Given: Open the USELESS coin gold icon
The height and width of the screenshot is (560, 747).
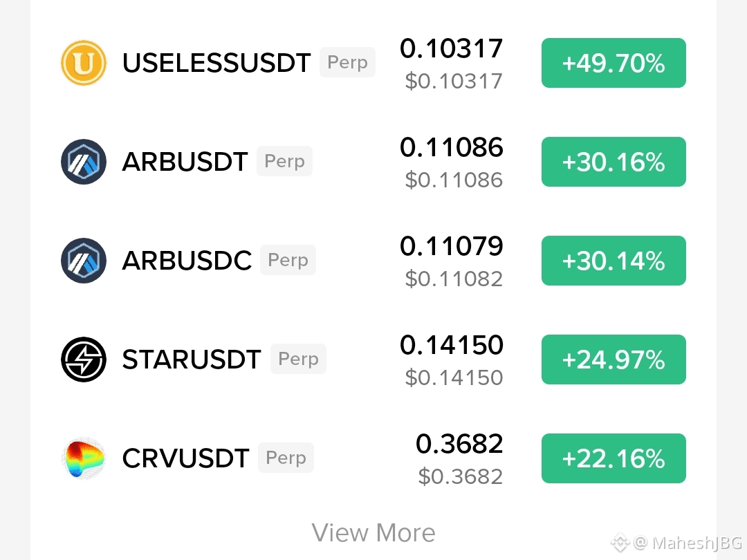Looking at the screenshot, I should pyautogui.click(x=84, y=63).
